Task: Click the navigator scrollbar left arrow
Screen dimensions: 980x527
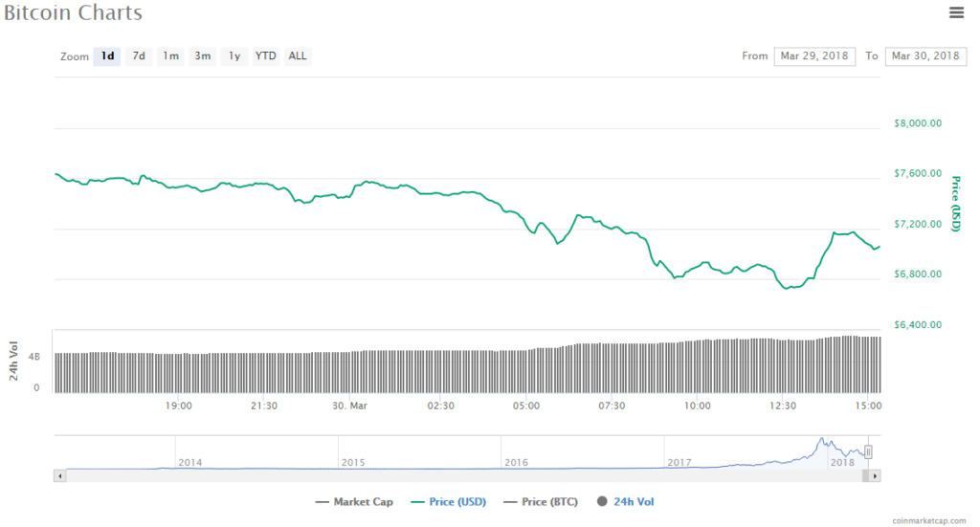Action: point(60,475)
